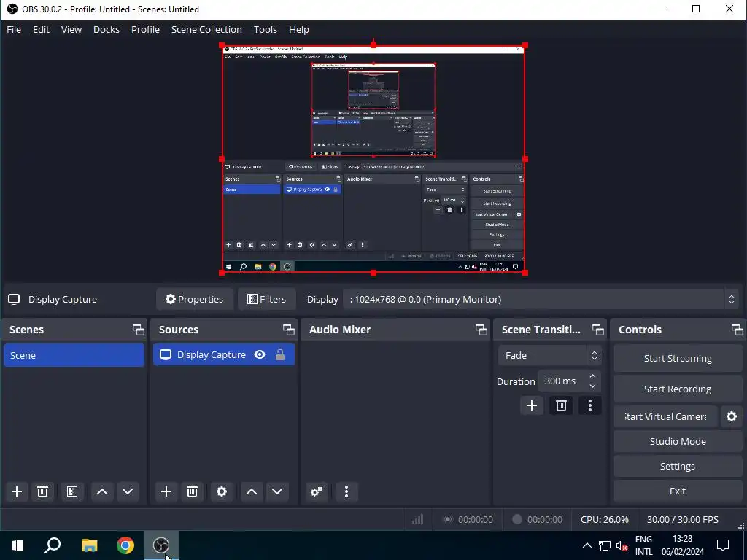
Task: Open the File menu
Action: coord(14,29)
